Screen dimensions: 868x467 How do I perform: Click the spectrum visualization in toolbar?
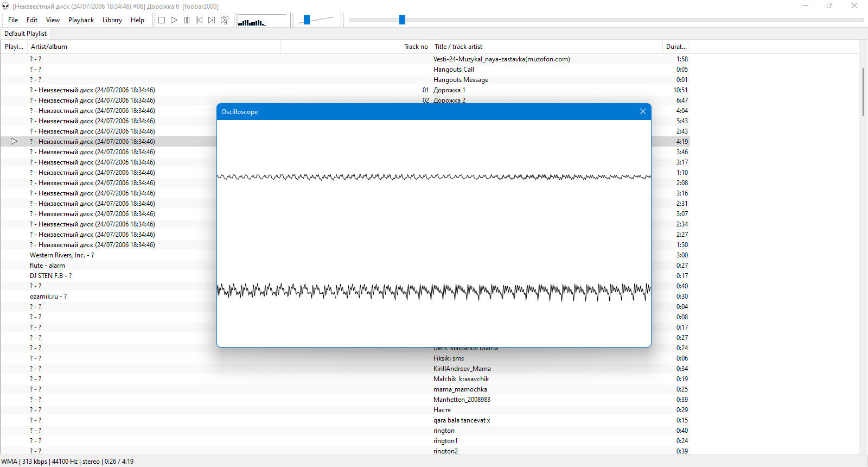click(263, 21)
